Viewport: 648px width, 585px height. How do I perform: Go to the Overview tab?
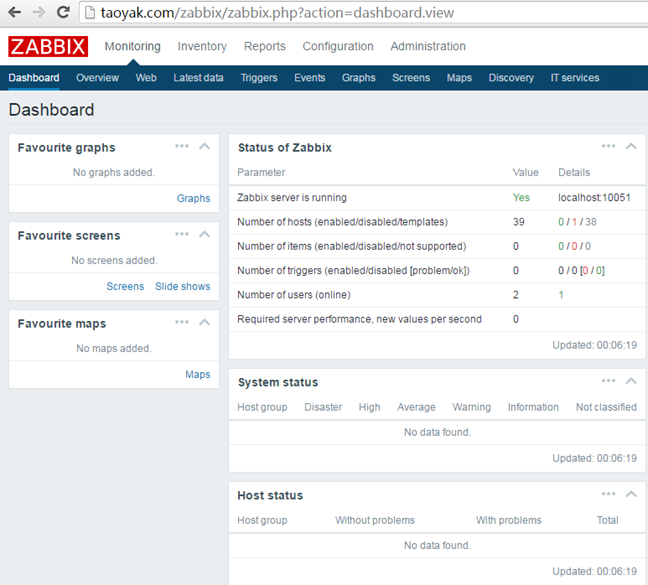coord(97,78)
